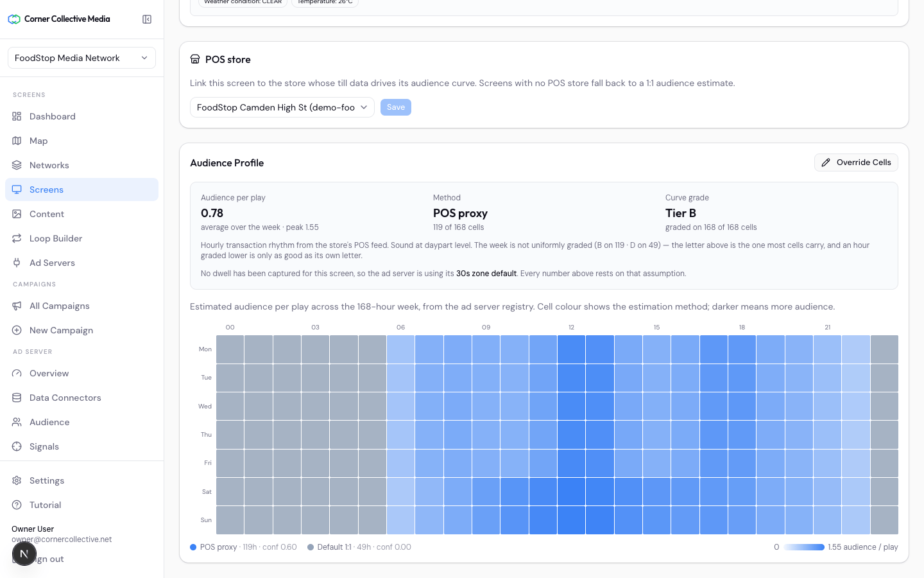Click the Signals globe icon
924x578 pixels.
coord(17,446)
